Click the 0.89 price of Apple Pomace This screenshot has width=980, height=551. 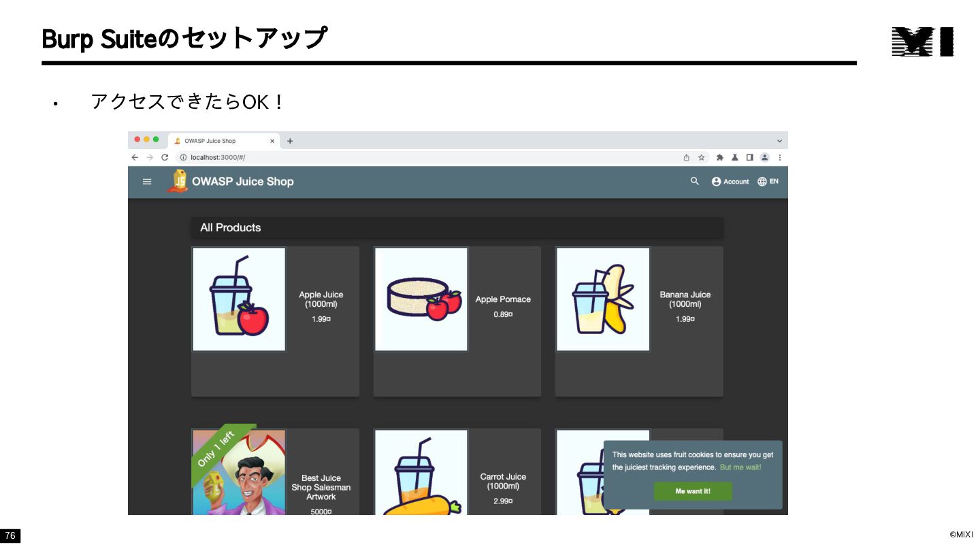(x=503, y=314)
